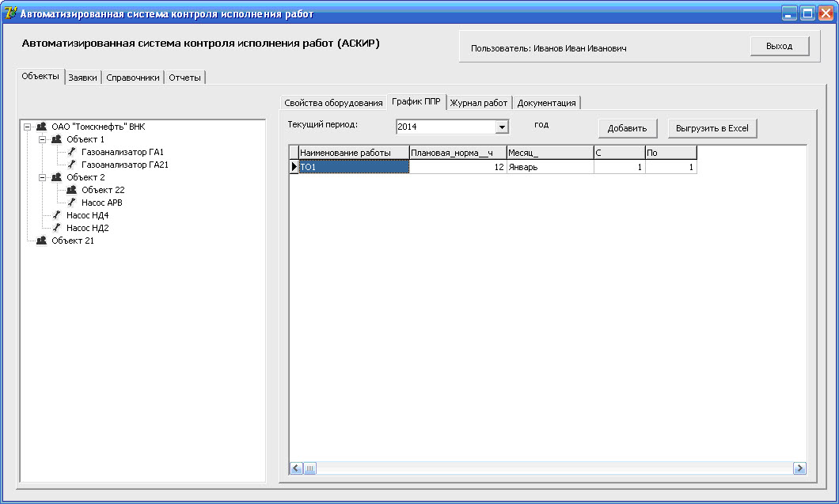Click the Выгрузить в Excel button
Viewport: 839px width, 504px height.
(x=712, y=128)
